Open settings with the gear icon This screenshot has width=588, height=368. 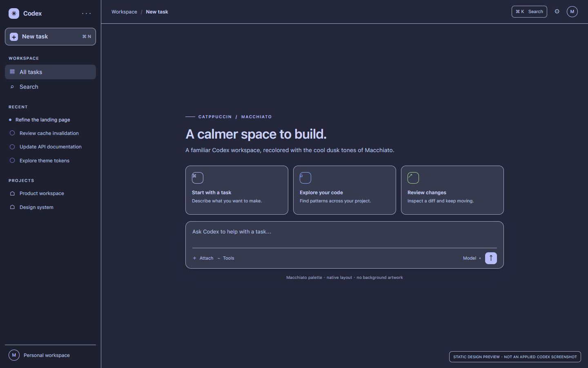[557, 11]
